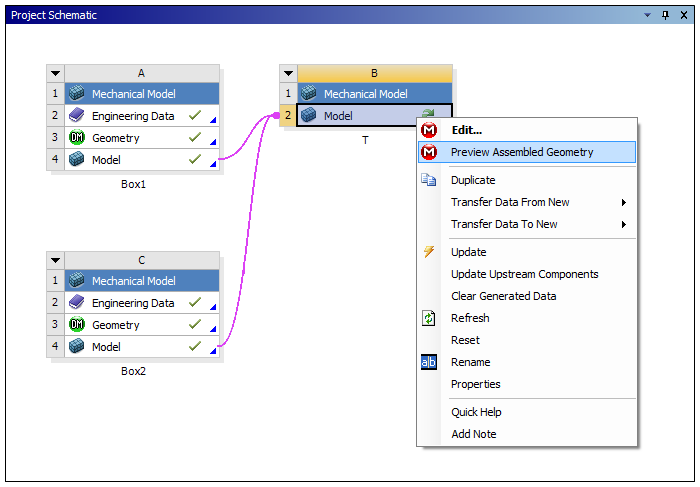Open Properties from context menu

pyautogui.click(x=475, y=384)
